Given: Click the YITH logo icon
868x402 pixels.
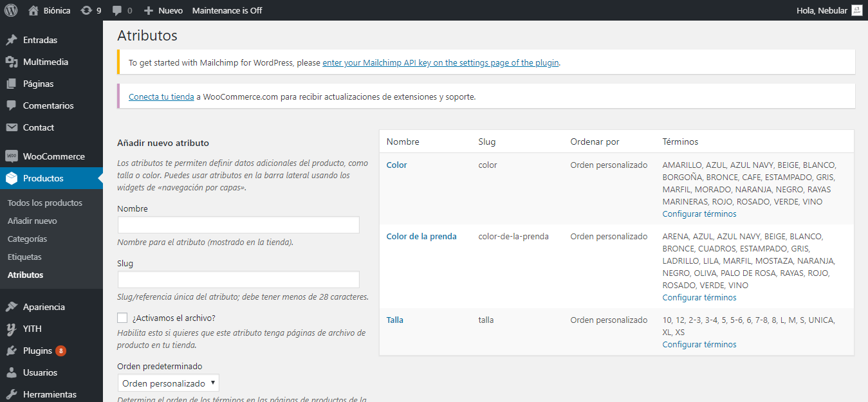Looking at the screenshot, I should coord(12,329).
